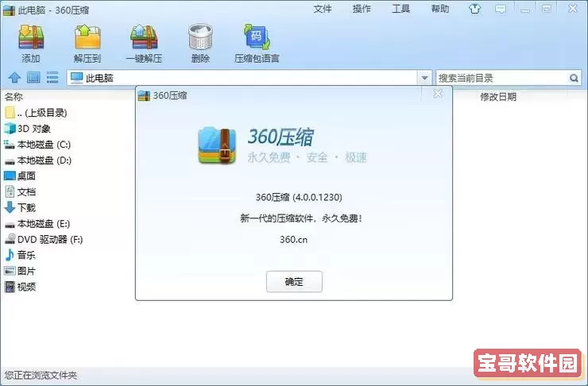Click the 一键解压 one-click extract icon
Image resolution: width=588 pixels, height=386 pixels.
click(144, 37)
